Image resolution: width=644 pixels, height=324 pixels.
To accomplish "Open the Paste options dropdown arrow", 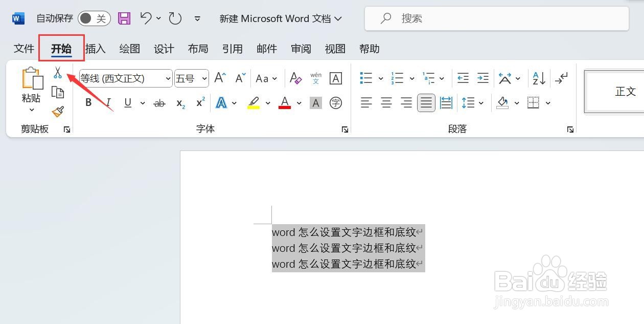I will pyautogui.click(x=31, y=110).
